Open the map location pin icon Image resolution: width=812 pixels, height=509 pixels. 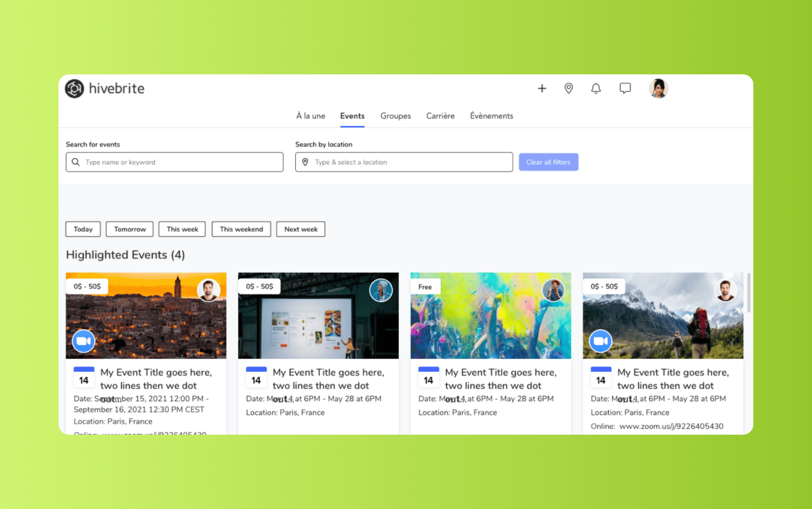click(x=568, y=89)
